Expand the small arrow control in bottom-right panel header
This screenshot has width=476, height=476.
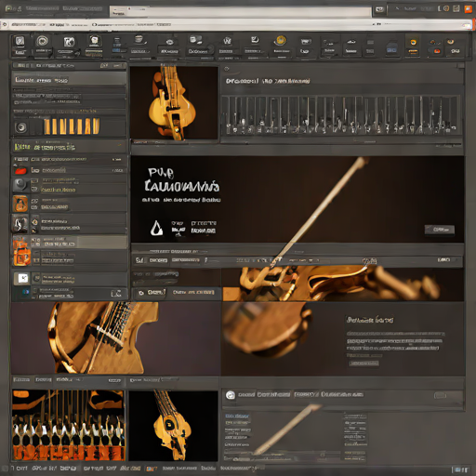click(440, 395)
